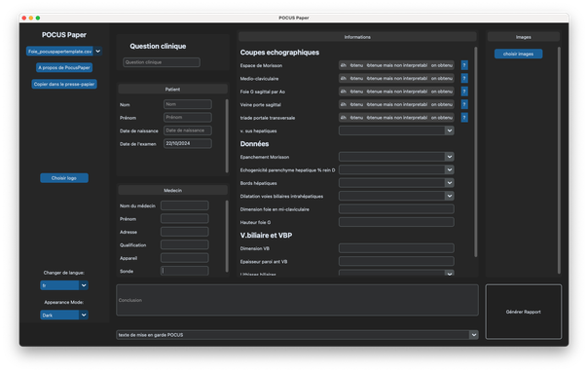Click the Sonde input field

[x=185, y=271]
